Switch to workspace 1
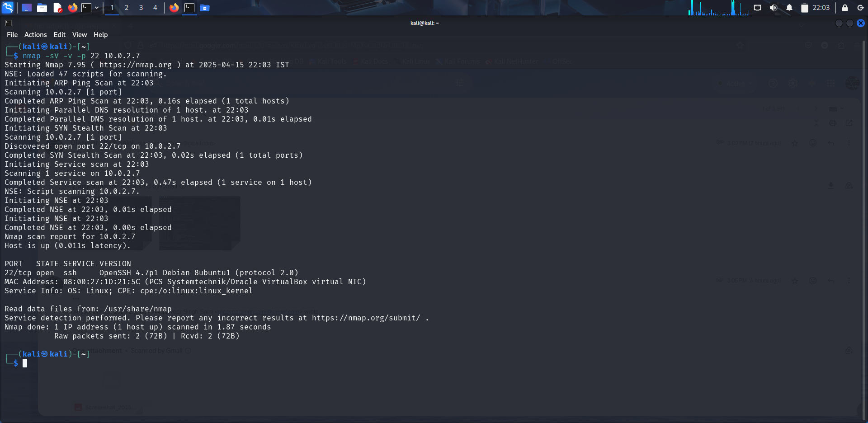Viewport: 868px width, 423px height. pos(112,8)
